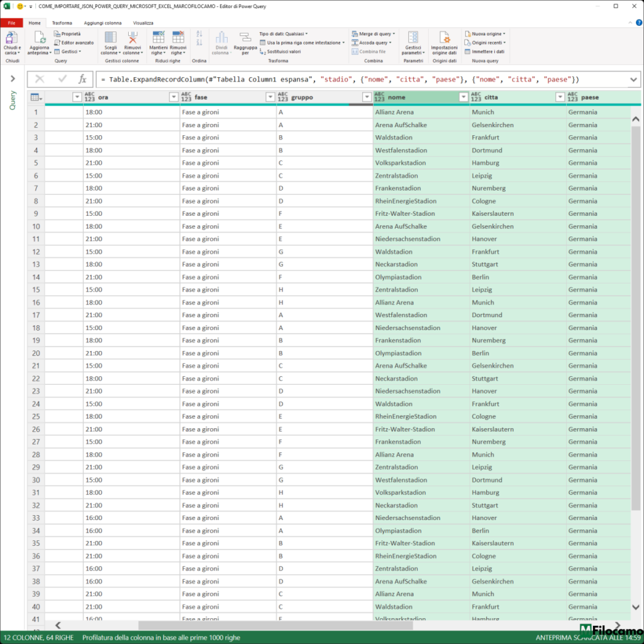
Task: Open Merge di query dropdown
Action: click(x=374, y=34)
